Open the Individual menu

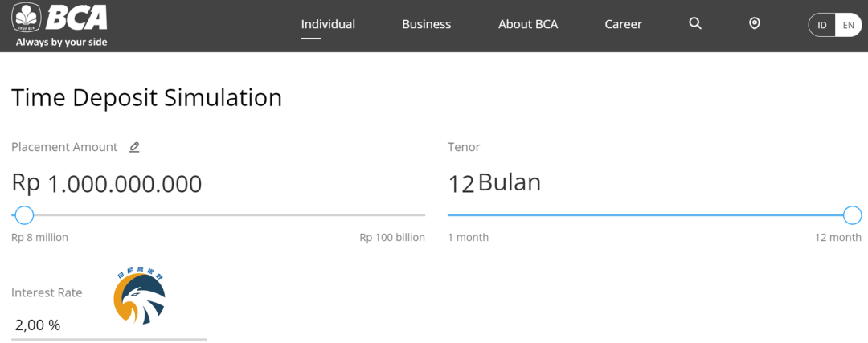328,24
